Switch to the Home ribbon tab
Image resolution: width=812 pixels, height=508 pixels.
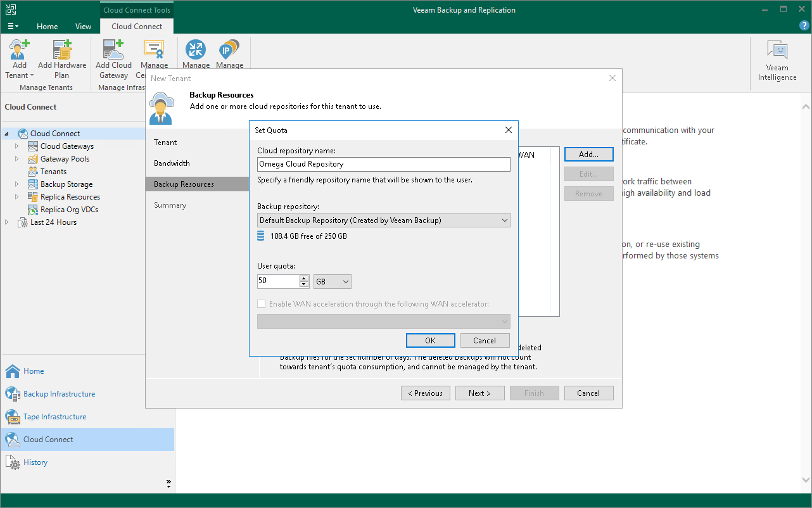pos(48,27)
